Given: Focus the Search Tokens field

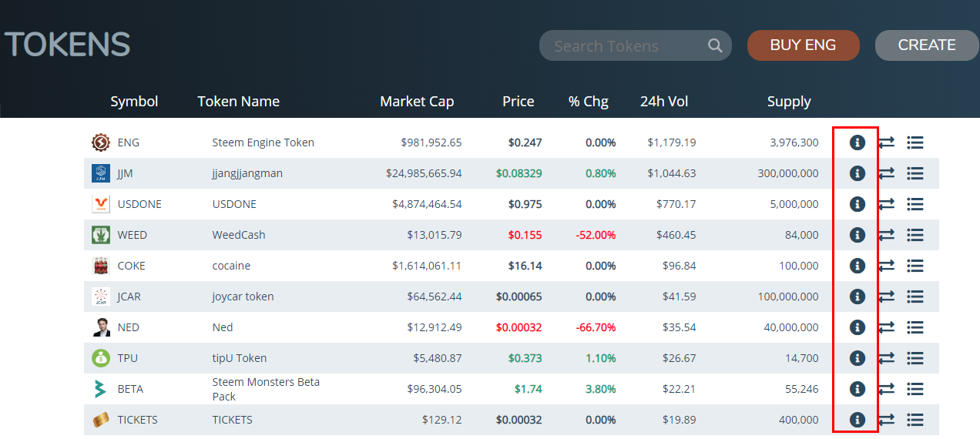Looking at the screenshot, I should [636, 45].
